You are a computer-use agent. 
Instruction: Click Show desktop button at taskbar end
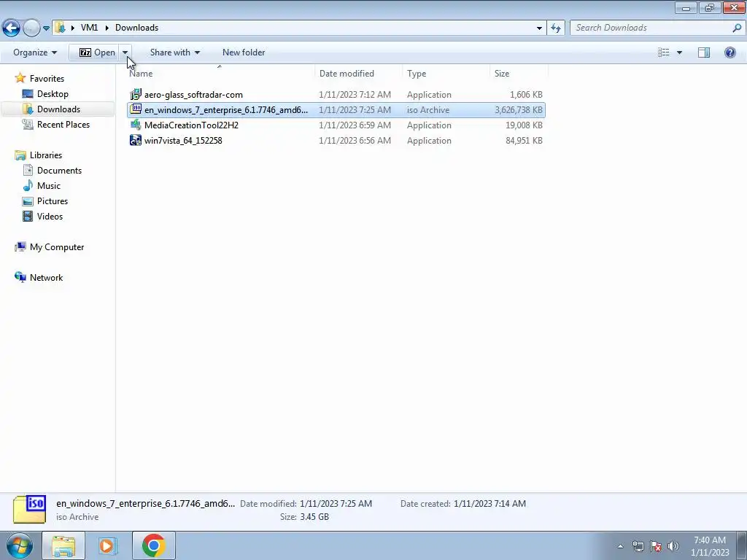(742, 545)
